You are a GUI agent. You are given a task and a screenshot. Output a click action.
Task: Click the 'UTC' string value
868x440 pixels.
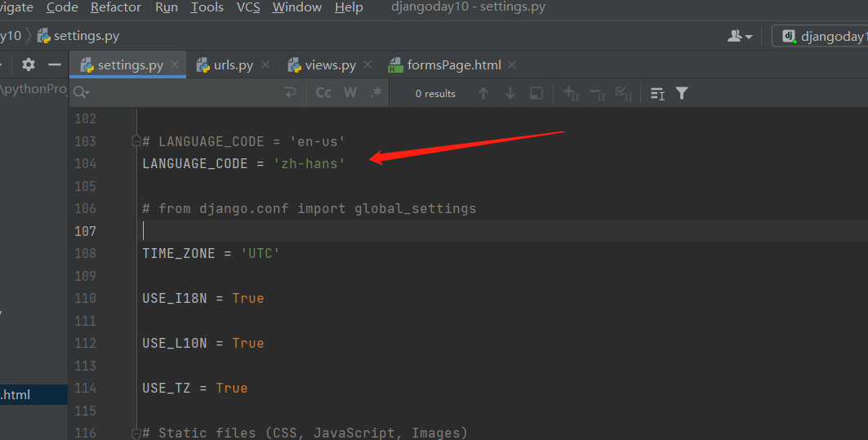[x=260, y=254]
